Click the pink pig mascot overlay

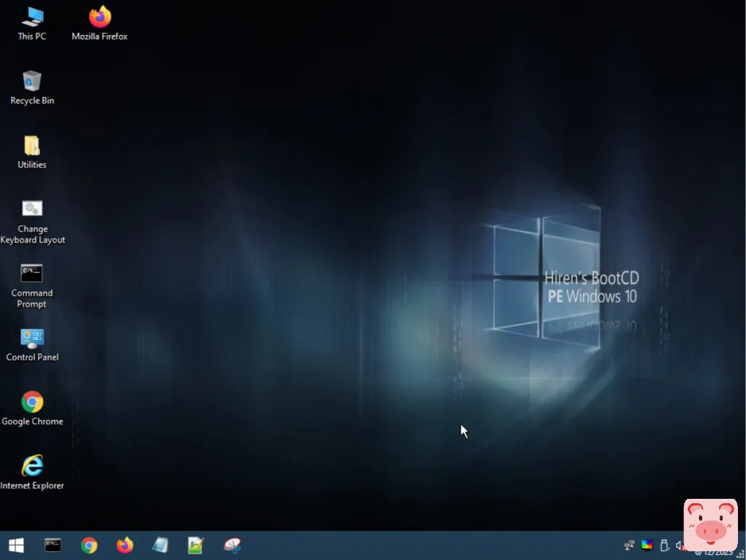click(x=711, y=525)
